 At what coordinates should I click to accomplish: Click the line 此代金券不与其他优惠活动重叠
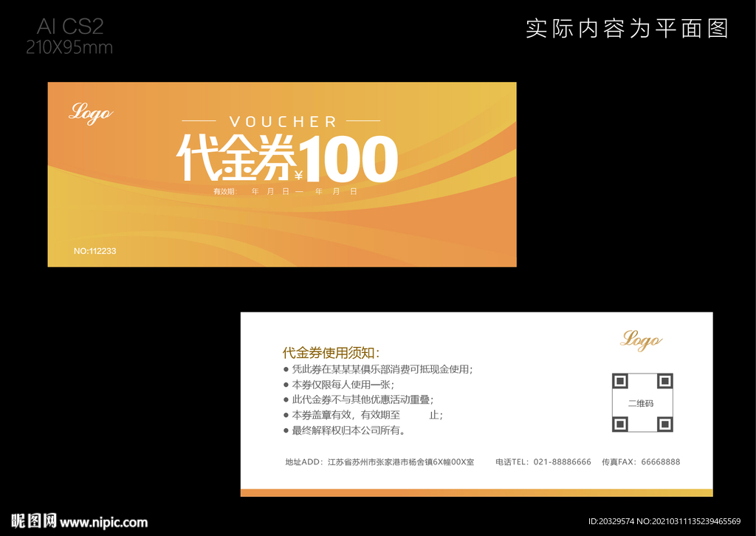tap(359, 399)
